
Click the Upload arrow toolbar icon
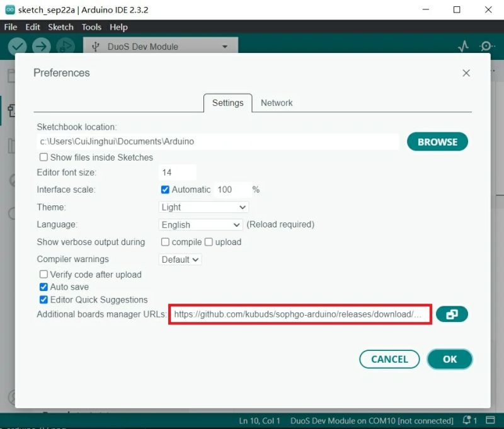click(42, 47)
